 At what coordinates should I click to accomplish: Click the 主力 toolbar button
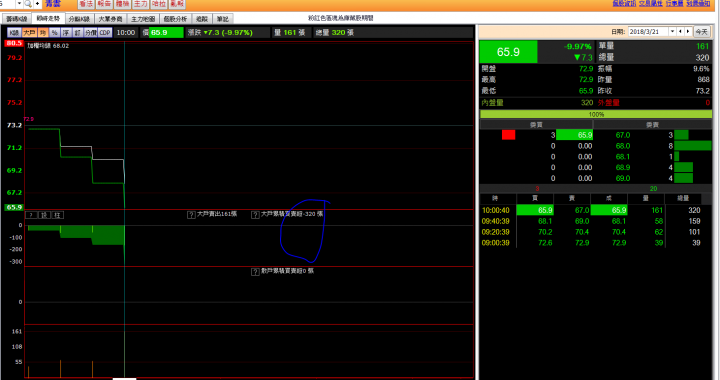(141, 4)
